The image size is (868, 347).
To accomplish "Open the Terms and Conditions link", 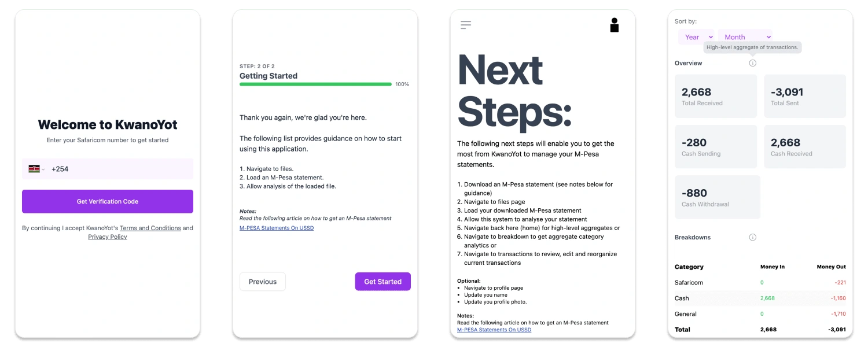I will (x=150, y=228).
